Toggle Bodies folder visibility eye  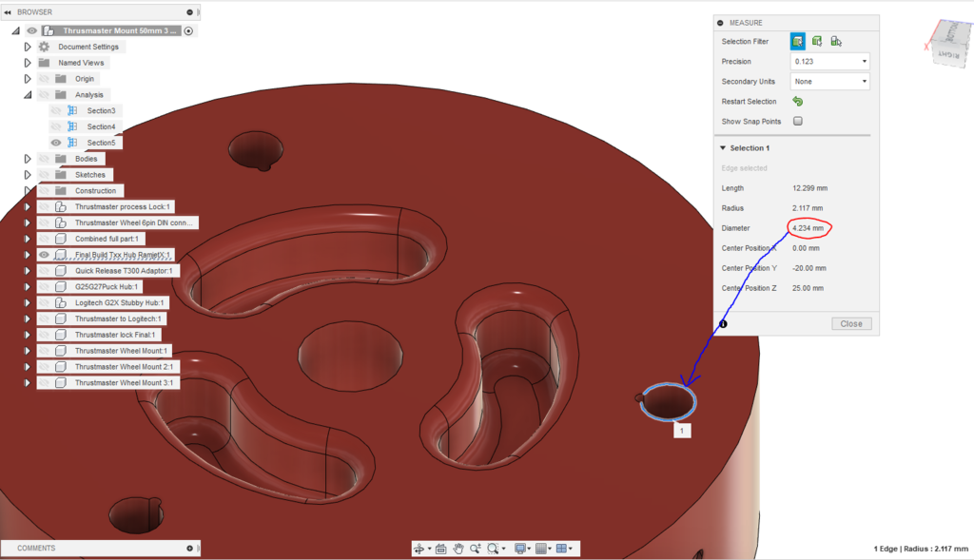point(44,159)
